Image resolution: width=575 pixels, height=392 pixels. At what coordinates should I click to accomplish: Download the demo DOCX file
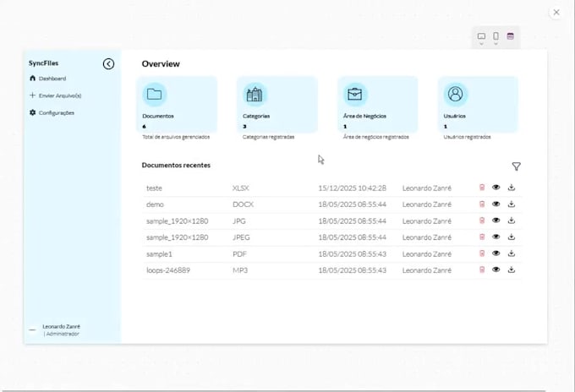pyautogui.click(x=512, y=204)
